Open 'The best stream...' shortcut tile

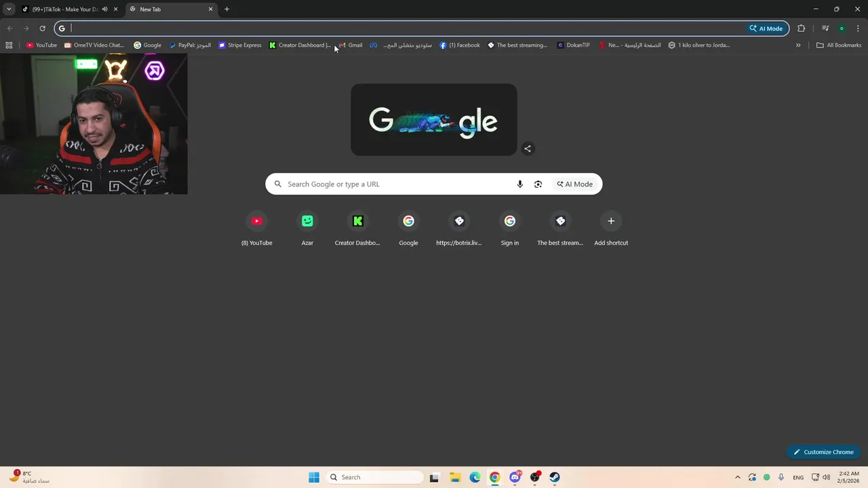coord(560,229)
